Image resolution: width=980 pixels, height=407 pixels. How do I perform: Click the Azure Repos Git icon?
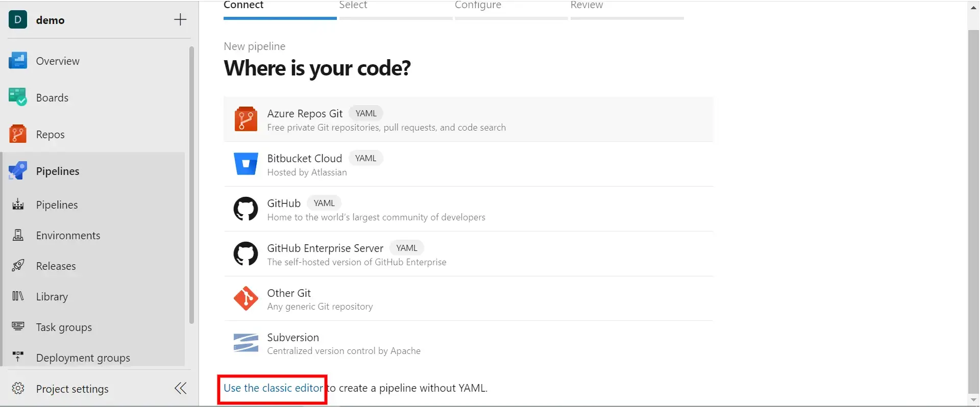coord(246,119)
